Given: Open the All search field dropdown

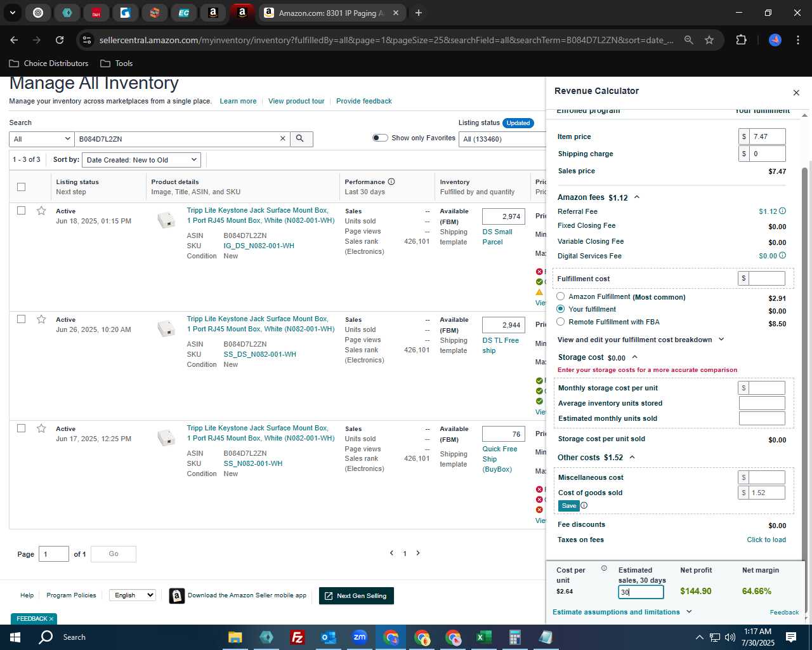Looking at the screenshot, I should [41, 139].
